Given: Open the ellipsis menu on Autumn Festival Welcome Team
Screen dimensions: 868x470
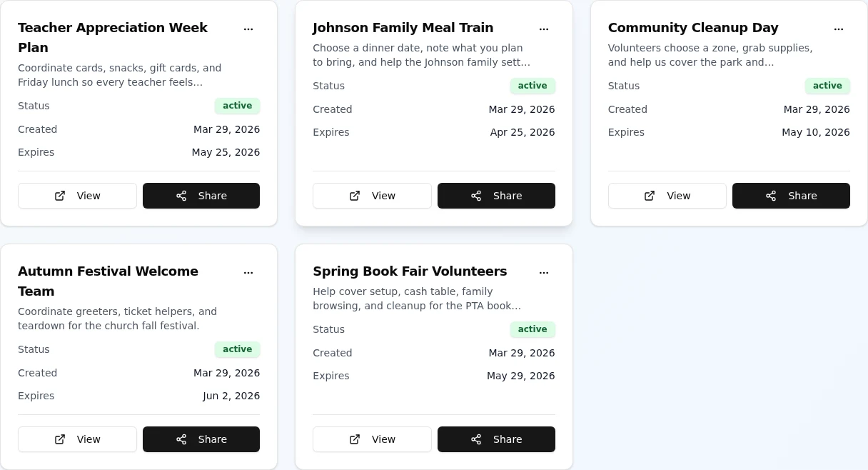Looking at the screenshot, I should 248,272.
